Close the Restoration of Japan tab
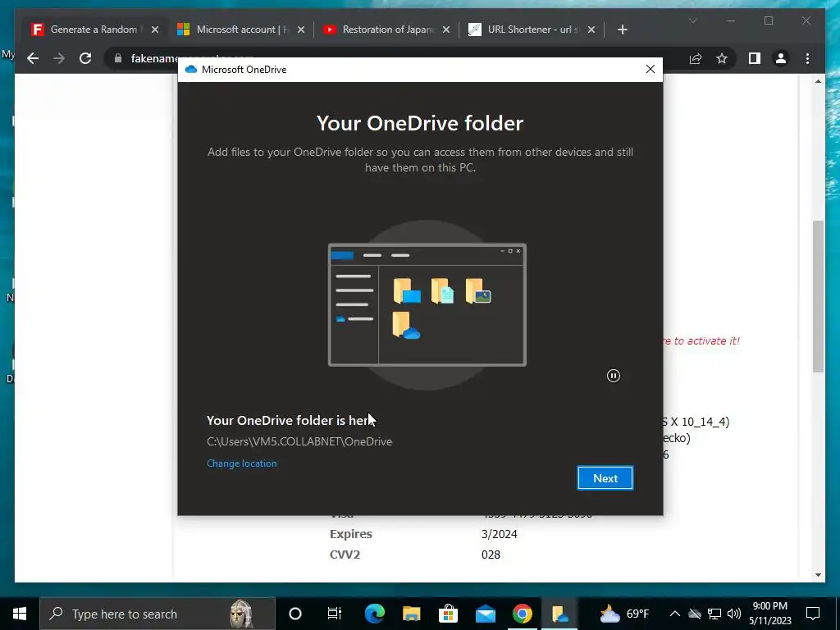Screen dimensions: 840x630 [446, 30]
